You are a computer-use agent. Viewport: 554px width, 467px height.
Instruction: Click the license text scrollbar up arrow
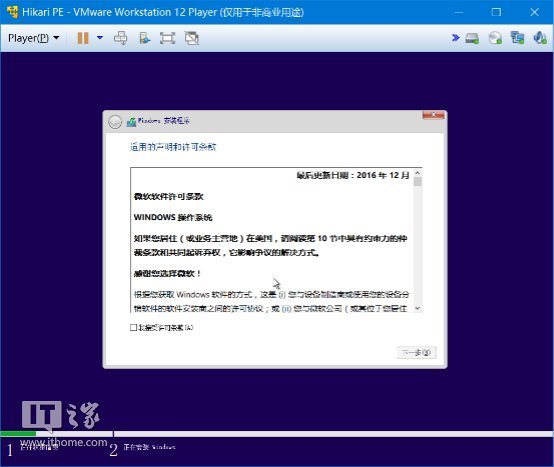(x=417, y=173)
